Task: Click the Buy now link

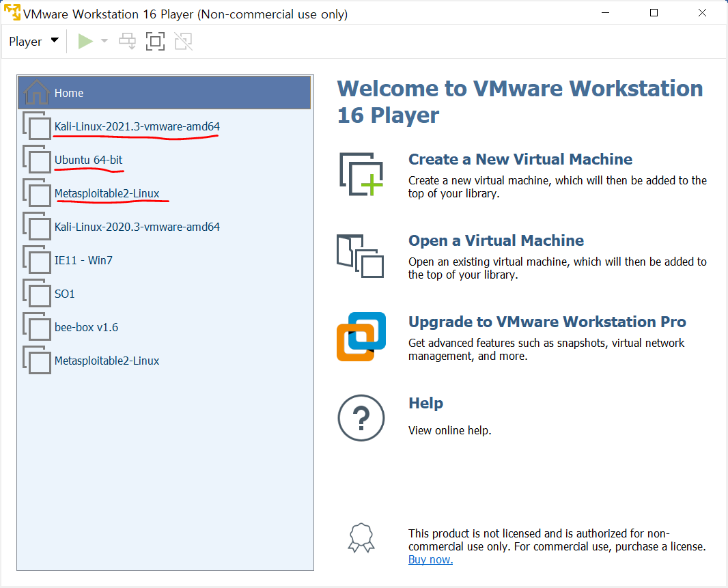Action: tap(430, 560)
